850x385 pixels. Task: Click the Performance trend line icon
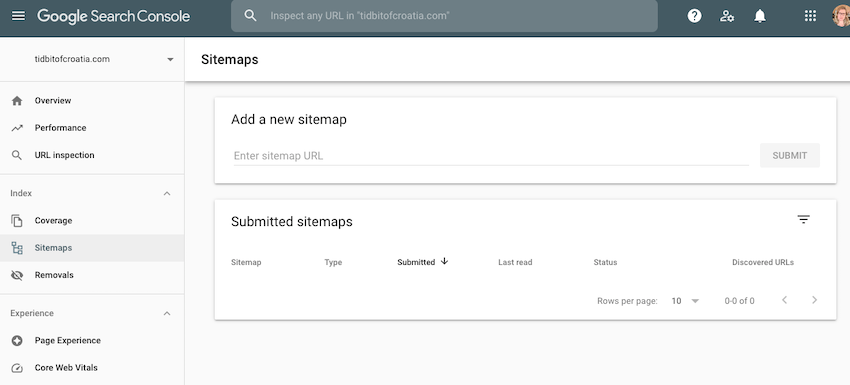tap(17, 128)
